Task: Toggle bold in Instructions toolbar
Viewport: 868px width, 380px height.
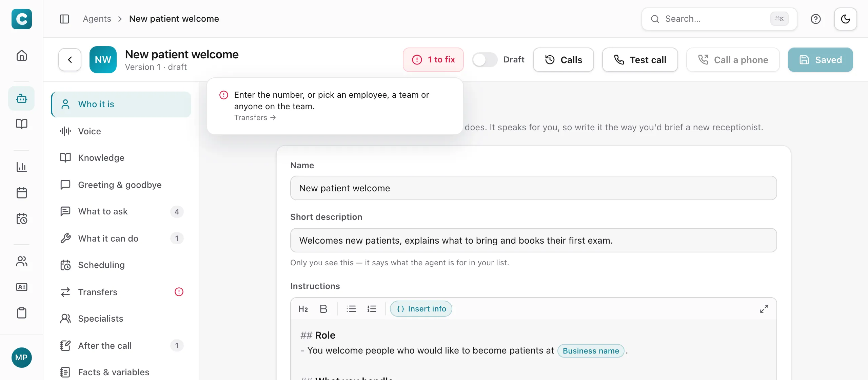Action: tap(323, 309)
